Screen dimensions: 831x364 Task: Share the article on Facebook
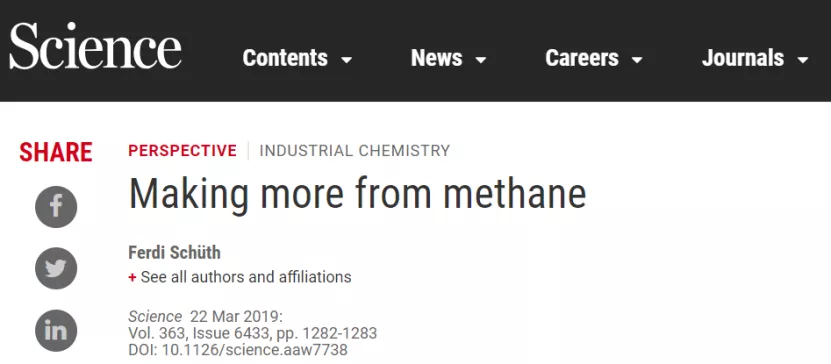(x=56, y=207)
